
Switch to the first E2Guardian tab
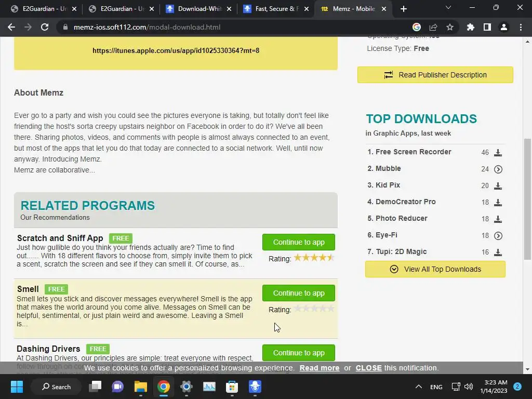43,9
